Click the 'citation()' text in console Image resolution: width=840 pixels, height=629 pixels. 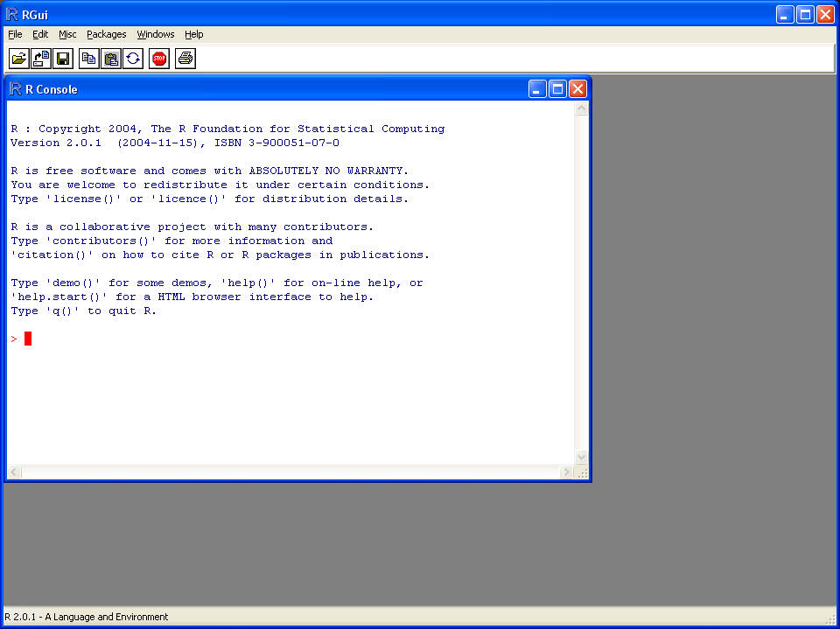(x=52, y=255)
